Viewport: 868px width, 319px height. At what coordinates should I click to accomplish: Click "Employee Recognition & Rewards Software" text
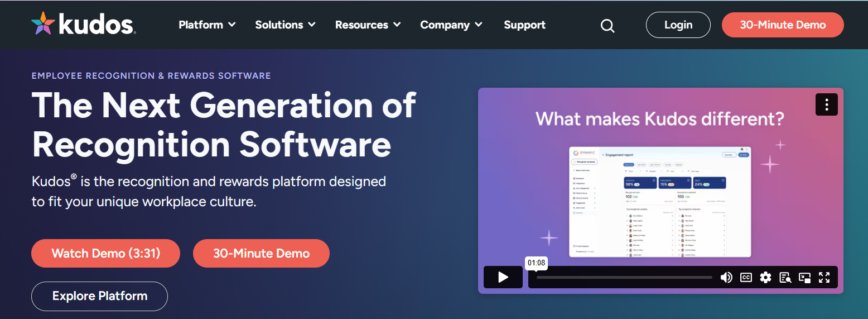[151, 75]
